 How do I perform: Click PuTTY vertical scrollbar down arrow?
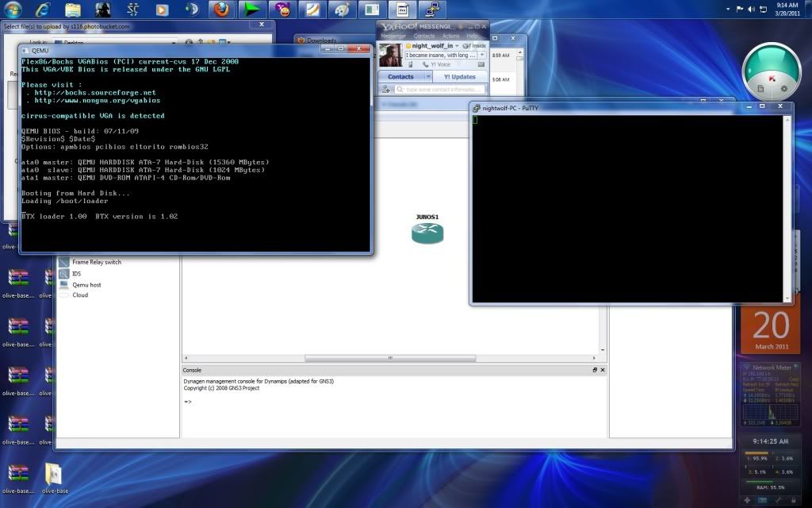coord(787,299)
